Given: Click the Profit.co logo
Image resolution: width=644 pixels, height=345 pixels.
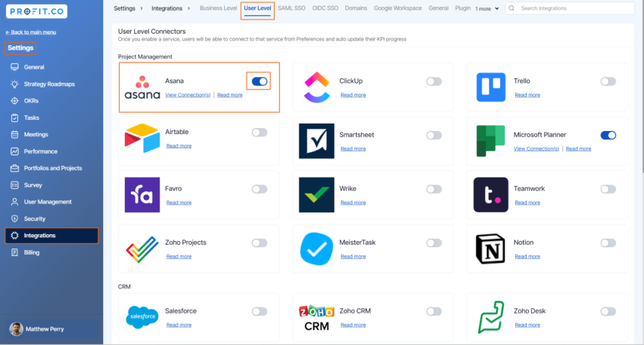Looking at the screenshot, I should 37,11.
